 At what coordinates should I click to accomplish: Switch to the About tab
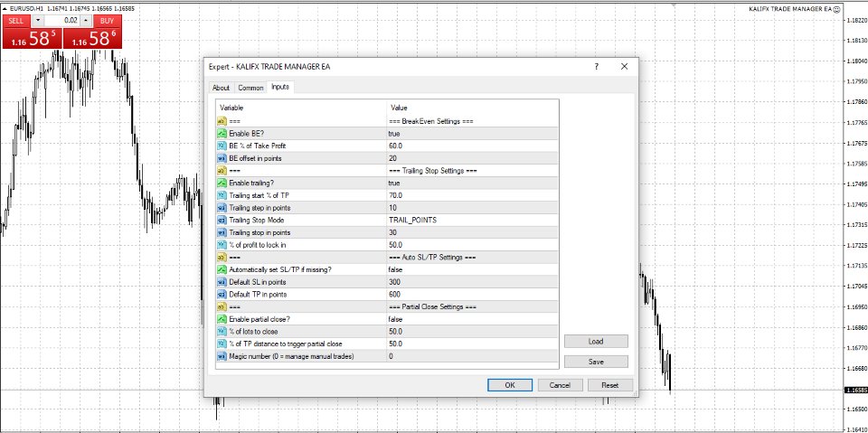click(221, 88)
